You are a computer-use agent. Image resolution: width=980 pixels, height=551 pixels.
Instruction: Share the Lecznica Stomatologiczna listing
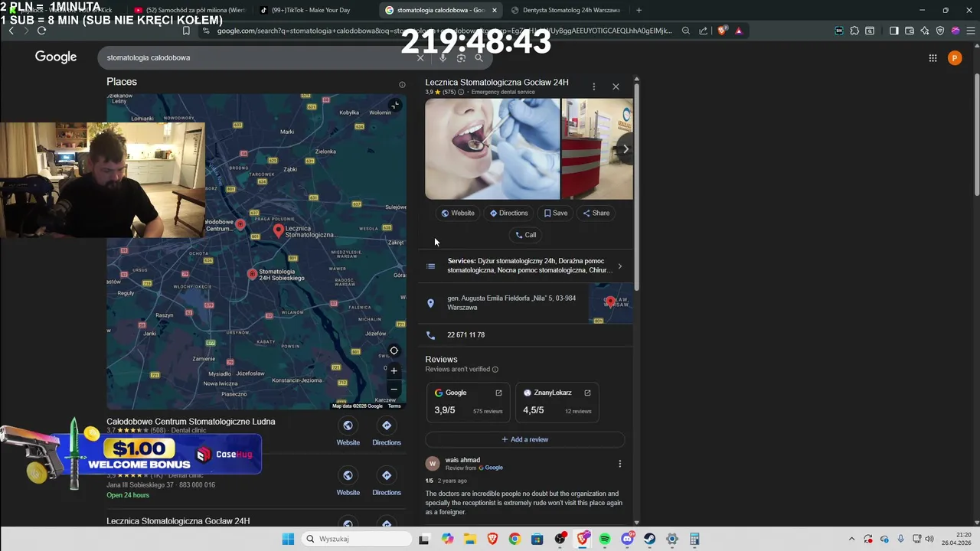click(x=596, y=213)
